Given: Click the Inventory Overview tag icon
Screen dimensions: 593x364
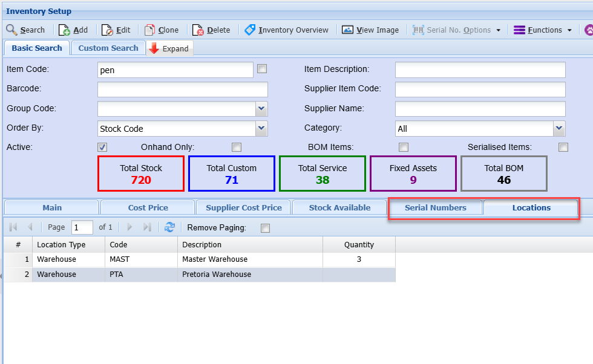Looking at the screenshot, I should click(x=250, y=30).
